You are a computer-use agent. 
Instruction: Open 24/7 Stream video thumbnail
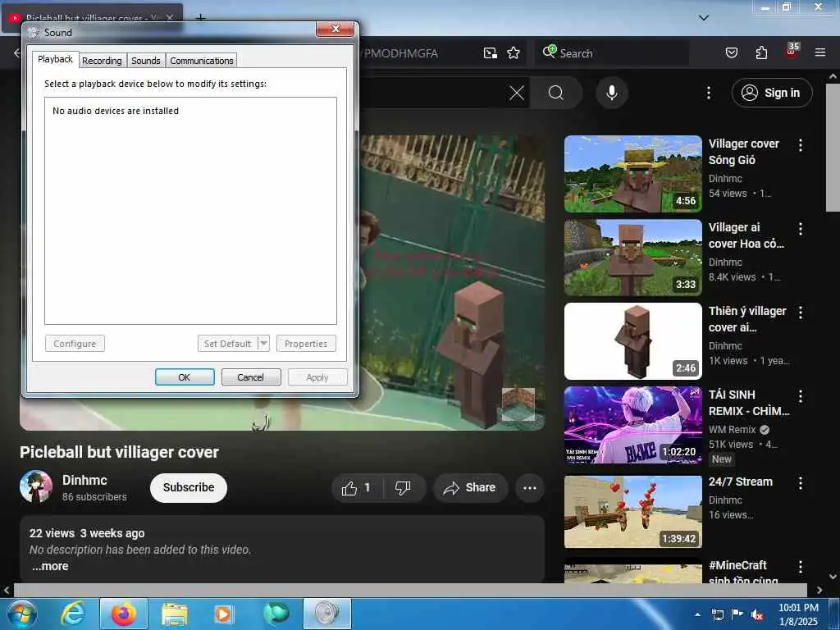coord(632,512)
